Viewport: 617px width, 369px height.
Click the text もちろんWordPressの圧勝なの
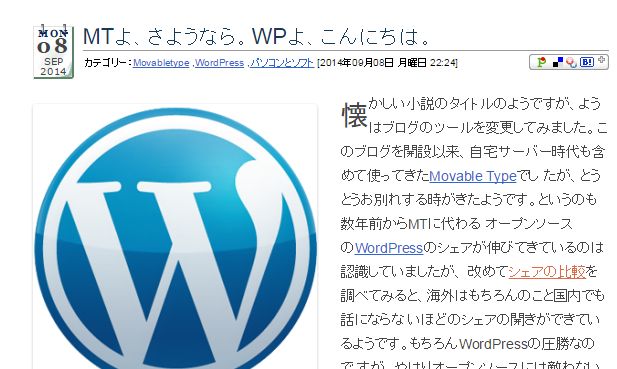pyautogui.click(x=501, y=344)
